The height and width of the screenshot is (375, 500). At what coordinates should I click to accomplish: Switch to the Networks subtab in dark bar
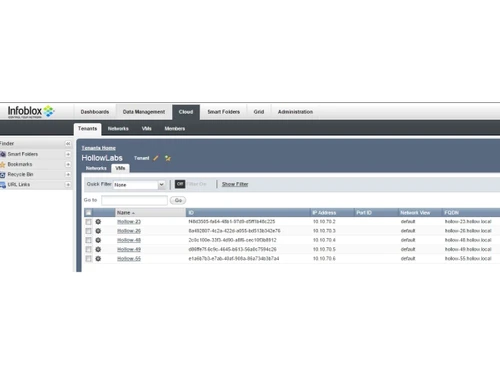[x=118, y=129]
